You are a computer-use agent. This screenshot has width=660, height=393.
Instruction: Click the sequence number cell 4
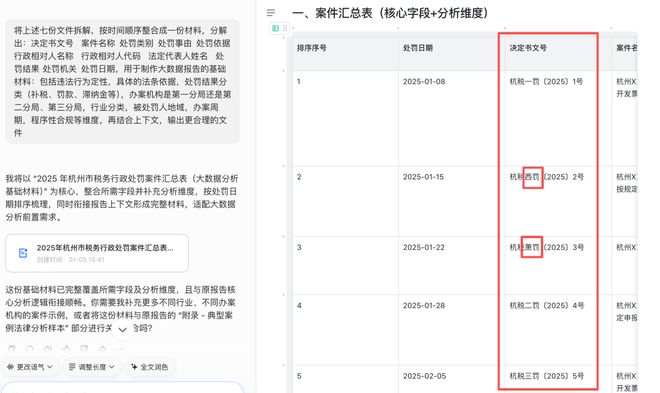pos(299,306)
